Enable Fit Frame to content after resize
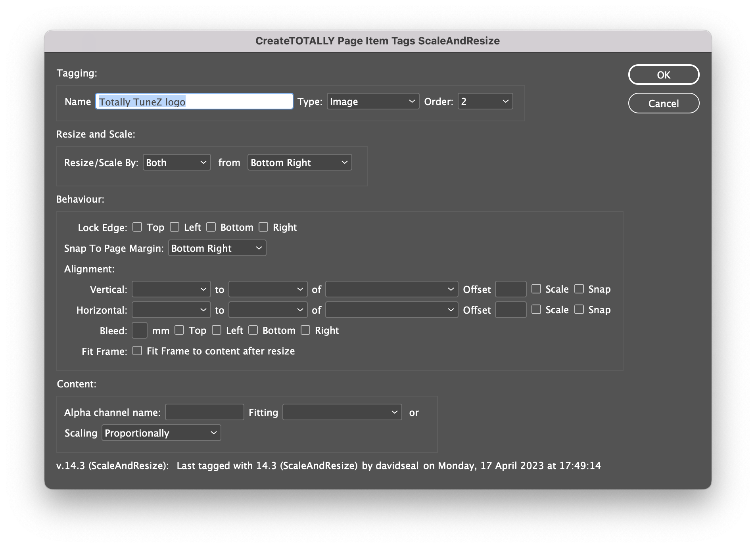Screen dimensions: 756x548 (137, 351)
